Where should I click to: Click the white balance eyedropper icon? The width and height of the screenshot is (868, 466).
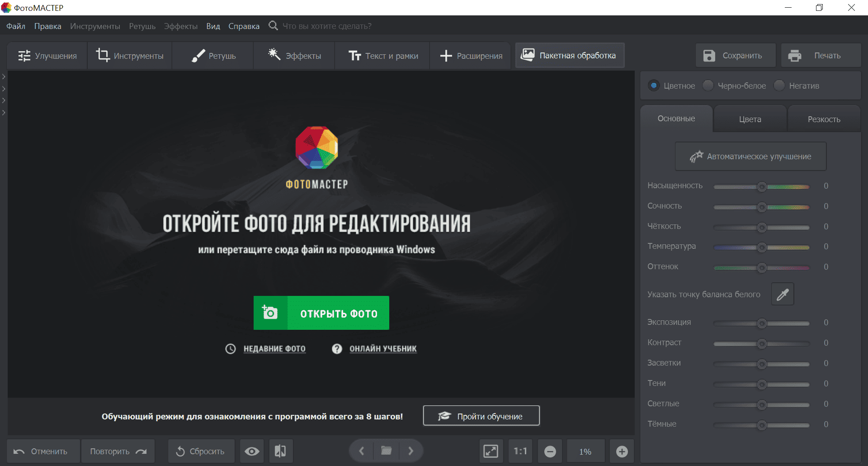[x=783, y=294]
